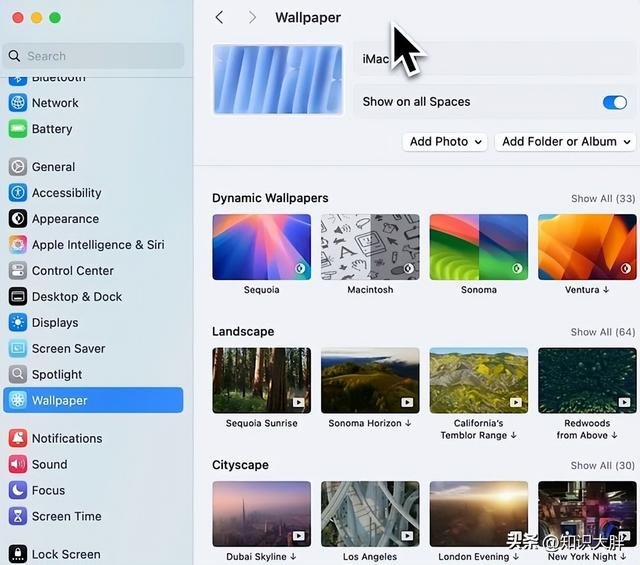Show all 30 Cityscape wallpapers

602,466
